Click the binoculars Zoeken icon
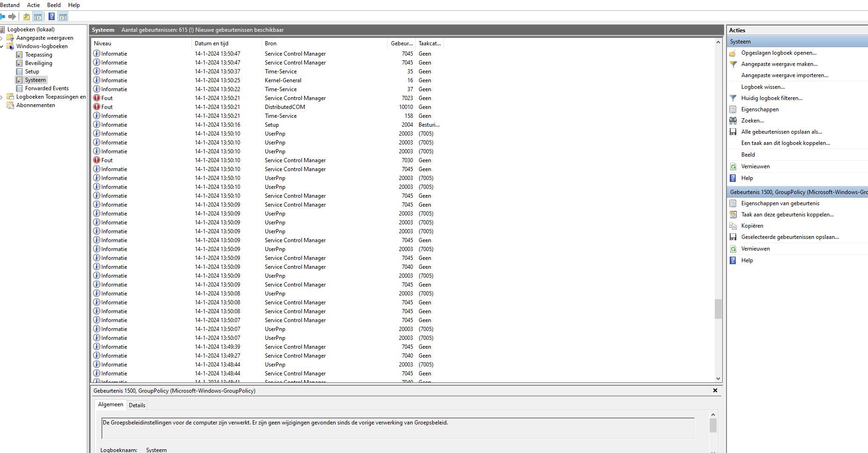Screen dimensions: 868x453 (x=733, y=121)
